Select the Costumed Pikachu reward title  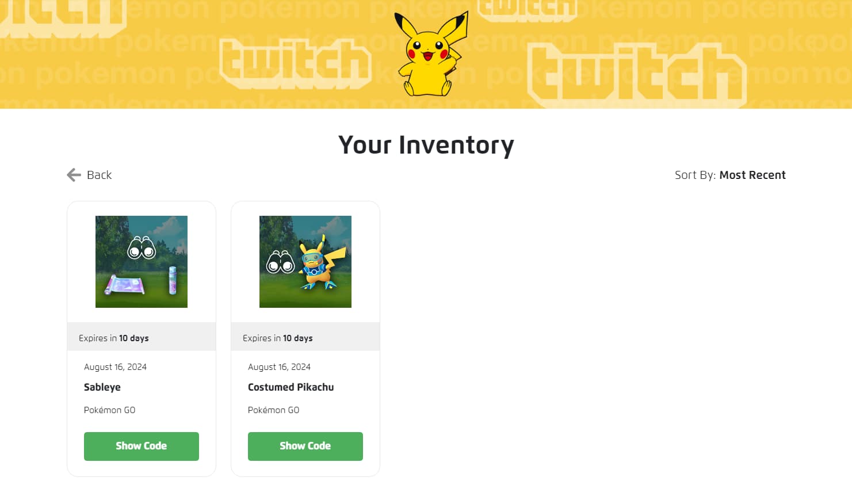point(291,387)
